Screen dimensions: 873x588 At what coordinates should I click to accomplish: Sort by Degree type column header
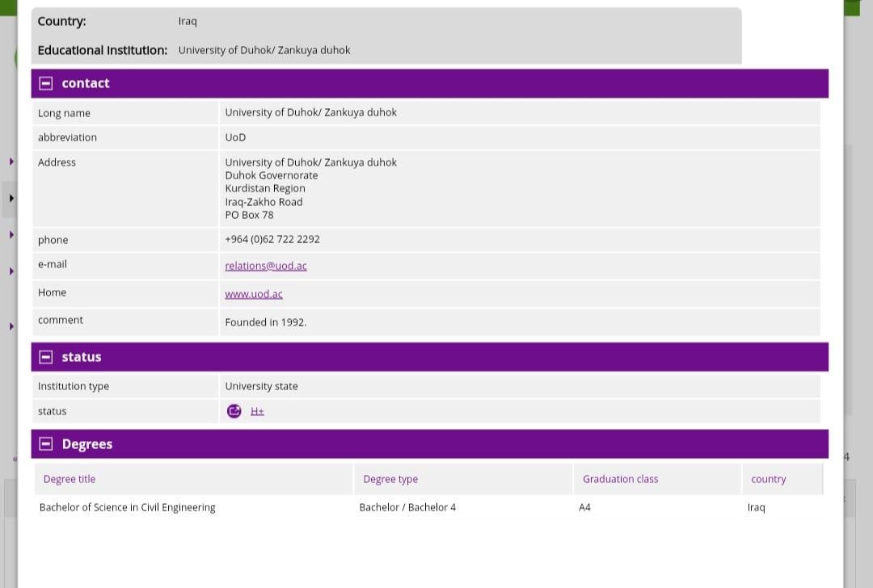tap(390, 479)
